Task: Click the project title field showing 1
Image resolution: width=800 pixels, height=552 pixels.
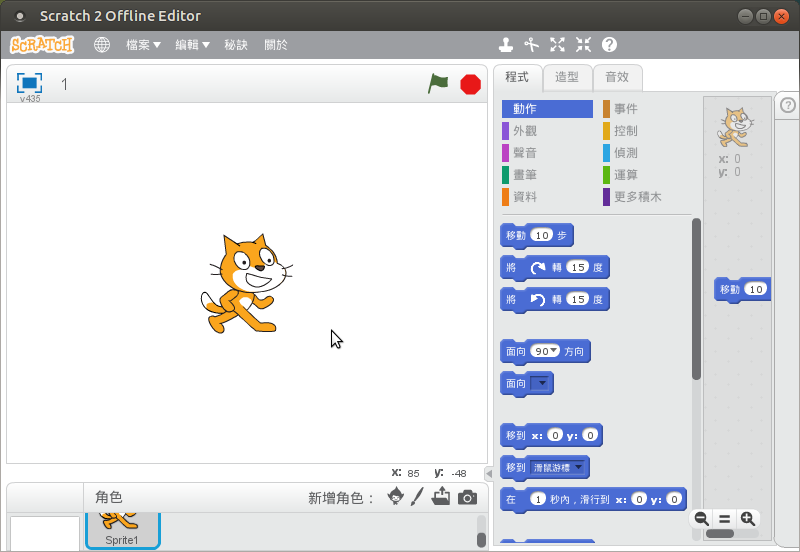Action: pyautogui.click(x=64, y=84)
